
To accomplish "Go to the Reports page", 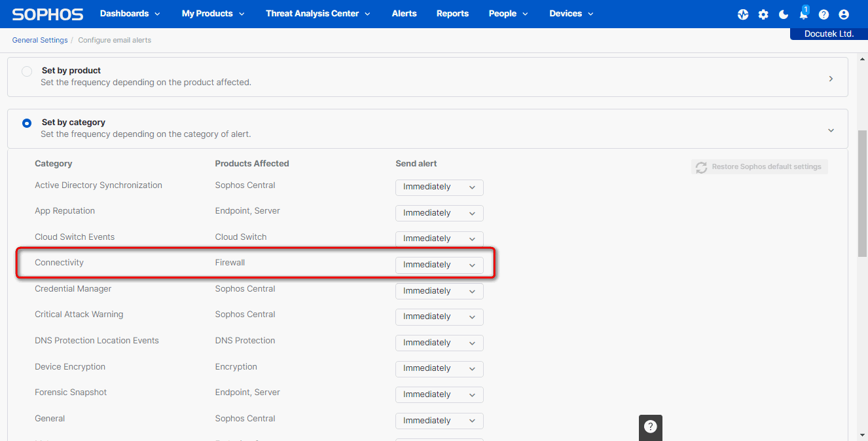I will click(452, 14).
